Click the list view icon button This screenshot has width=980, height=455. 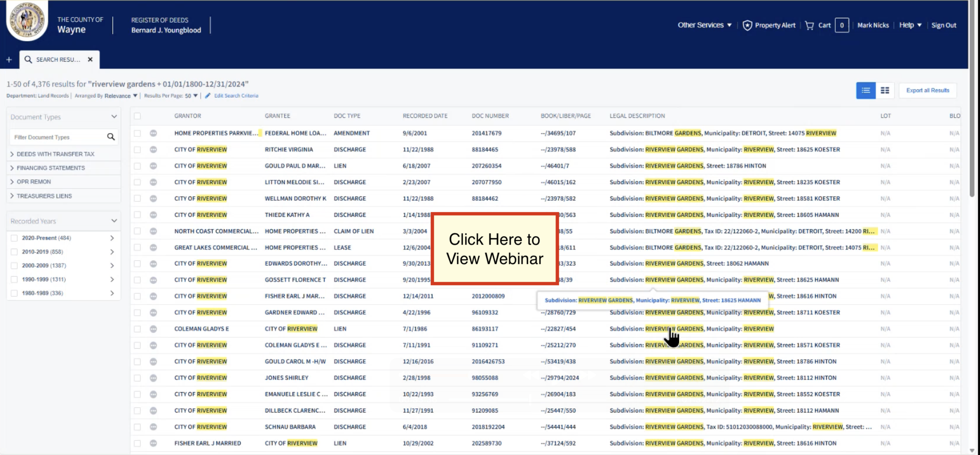tap(865, 90)
